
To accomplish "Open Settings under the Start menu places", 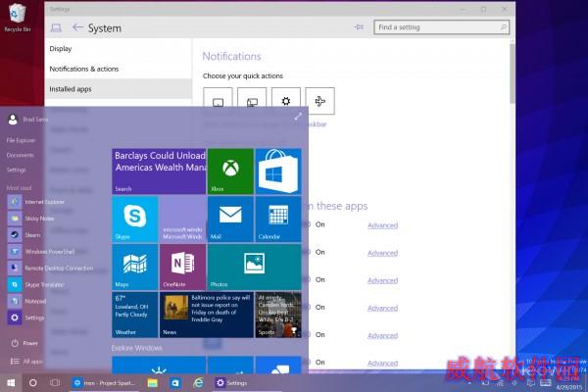I will pos(16,170).
